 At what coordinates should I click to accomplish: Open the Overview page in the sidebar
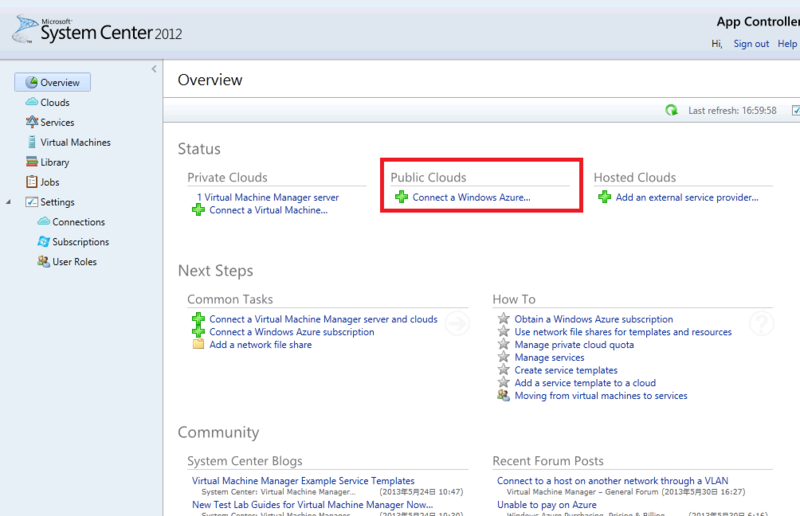[53, 82]
